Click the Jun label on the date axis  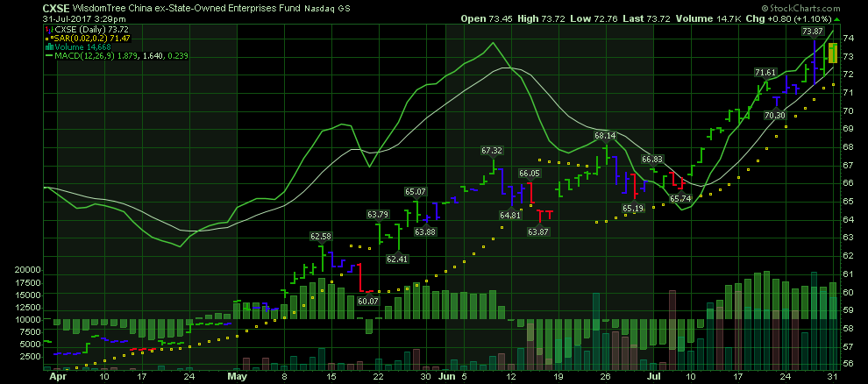[x=447, y=376]
